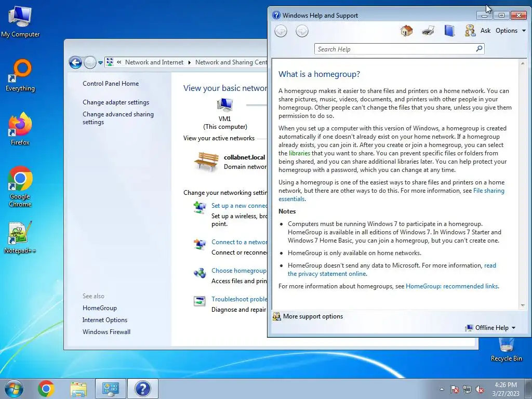532x399 pixels.
Task: Open Chrome from the taskbar
Action: (x=46, y=389)
